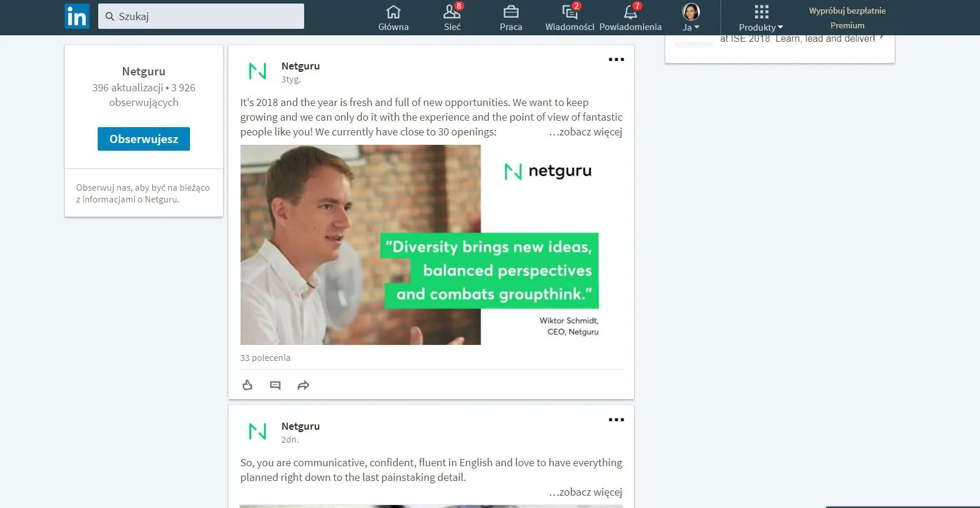This screenshot has width=980, height=508.
Task: Share the diversity post via arrow icon
Action: click(304, 386)
